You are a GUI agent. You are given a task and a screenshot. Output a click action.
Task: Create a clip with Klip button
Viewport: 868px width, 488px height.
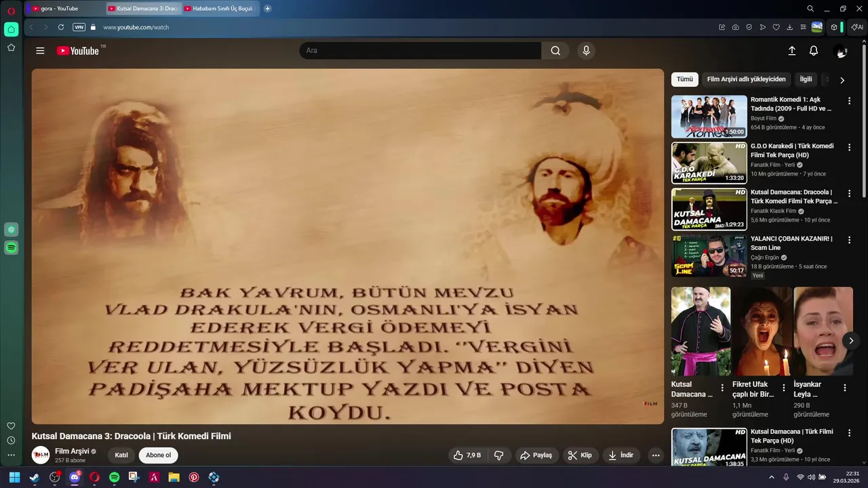(x=580, y=455)
